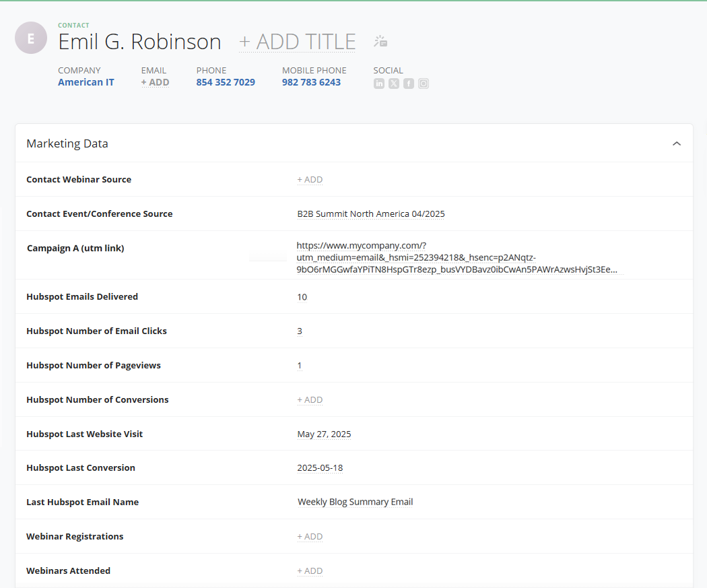
Task: Click the Contact Webinar Source label
Action: [79, 179]
